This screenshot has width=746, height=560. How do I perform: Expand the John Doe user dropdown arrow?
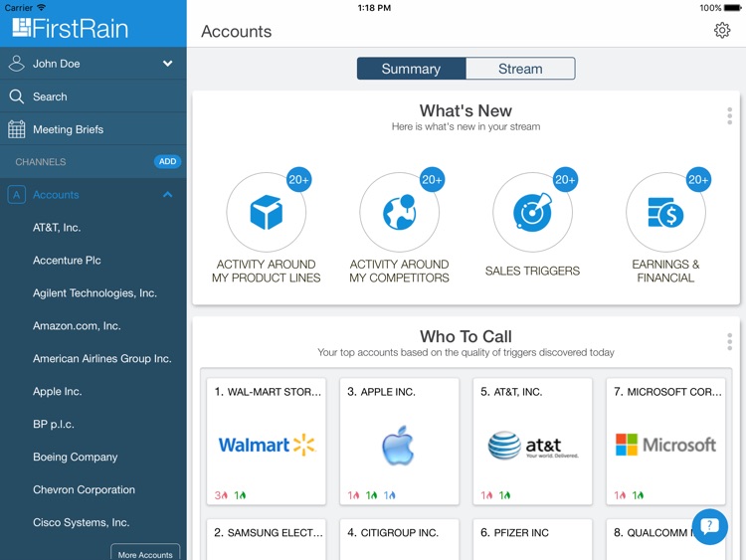pyautogui.click(x=167, y=64)
